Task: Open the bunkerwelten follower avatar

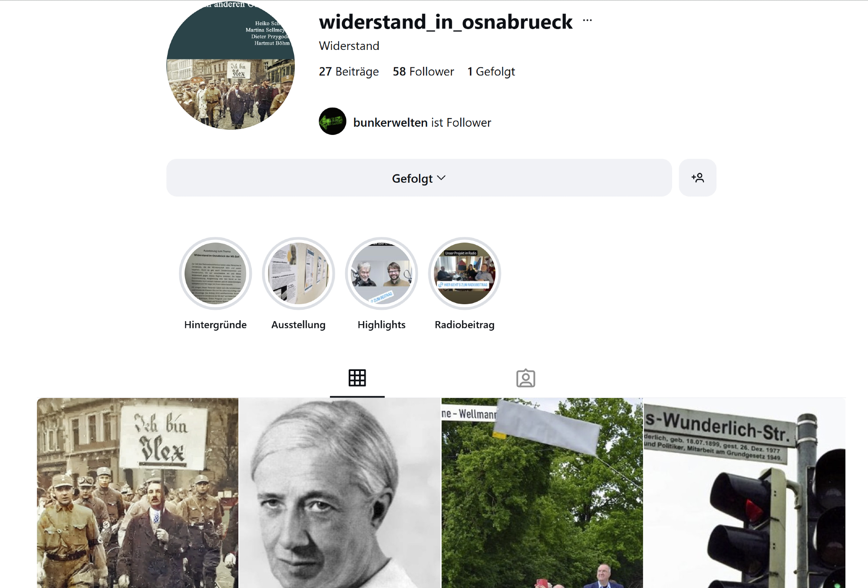Action: [333, 122]
